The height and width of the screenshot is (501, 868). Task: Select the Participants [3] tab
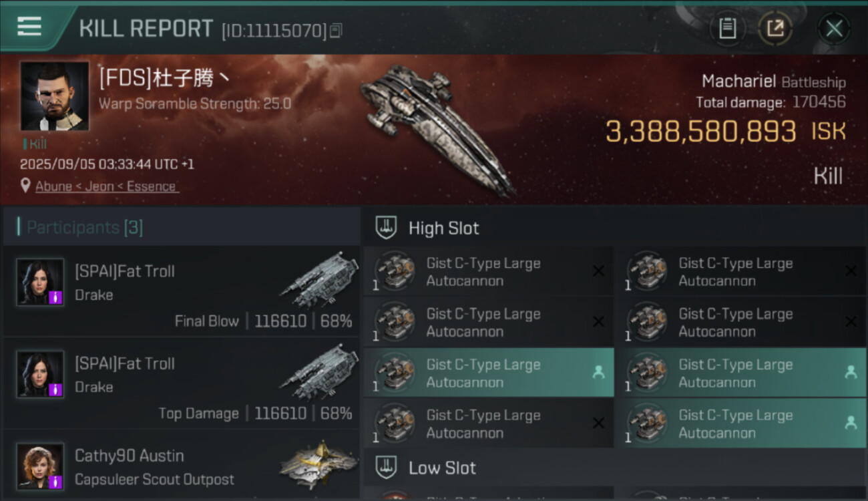(84, 228)
